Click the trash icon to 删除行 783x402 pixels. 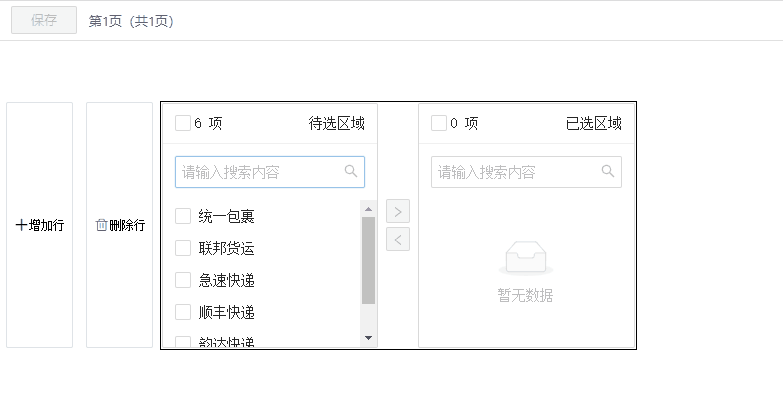coord(101,225)
